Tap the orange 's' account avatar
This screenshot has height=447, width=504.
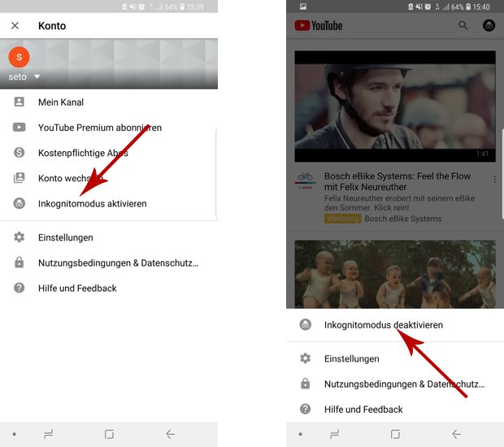click(x=19, y=57)
